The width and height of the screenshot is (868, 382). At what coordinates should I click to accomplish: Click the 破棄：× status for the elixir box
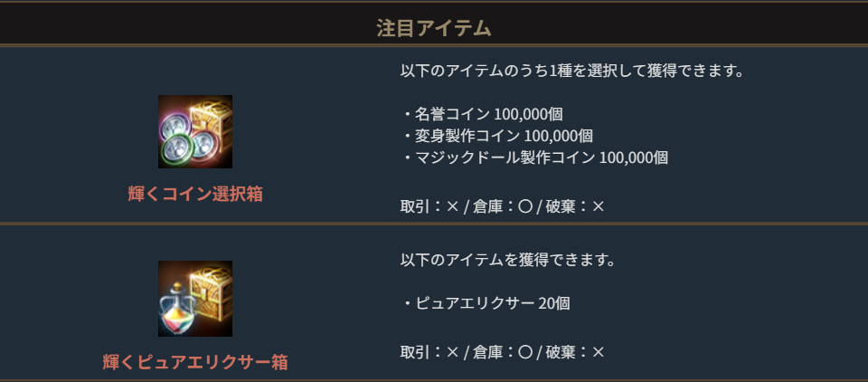[x=575, y=353]
